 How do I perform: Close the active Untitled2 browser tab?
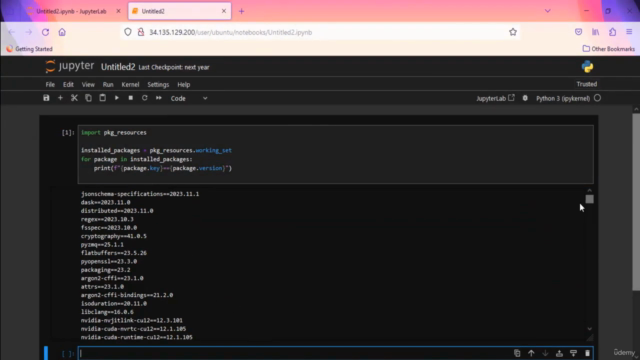coord(224,11)
